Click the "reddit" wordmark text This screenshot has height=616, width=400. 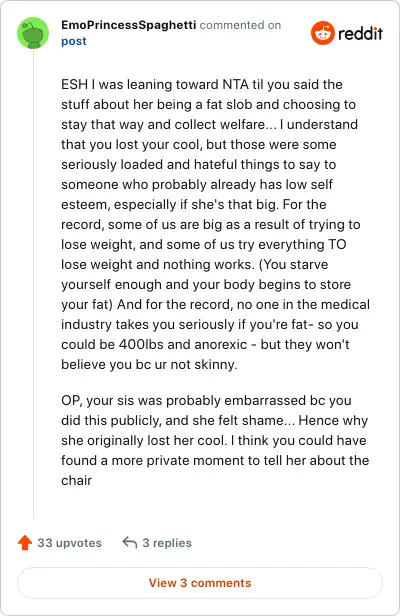pyautogui.click(x=360, y=34)
